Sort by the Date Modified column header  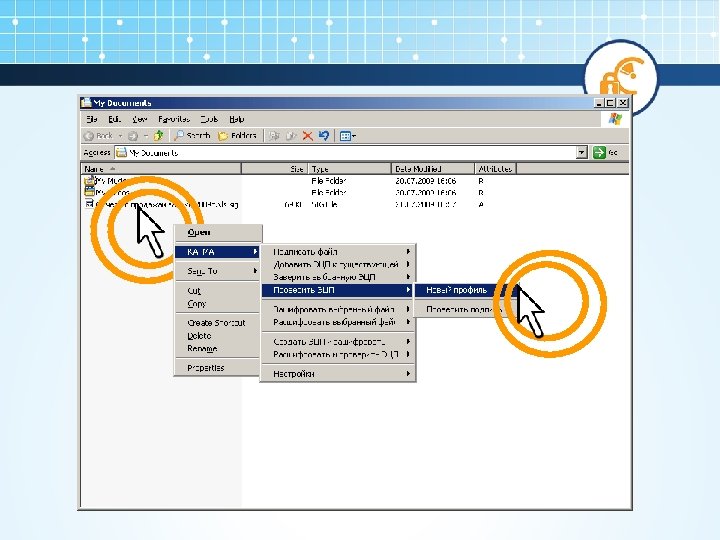[x=433, y=169]
